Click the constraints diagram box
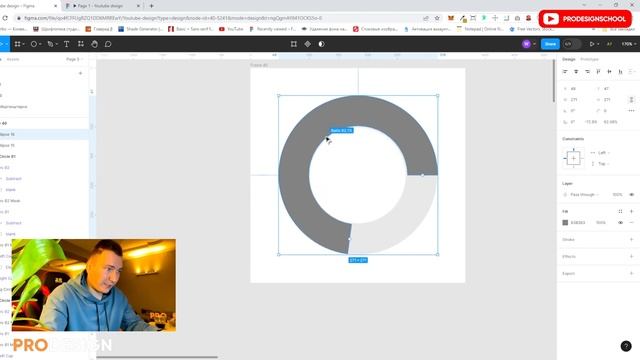 [573, 158]
